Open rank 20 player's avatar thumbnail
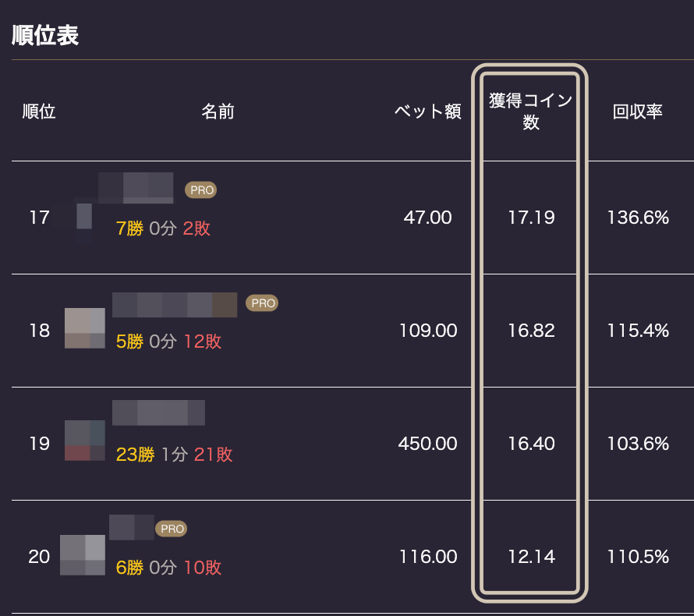 (83, 555)
